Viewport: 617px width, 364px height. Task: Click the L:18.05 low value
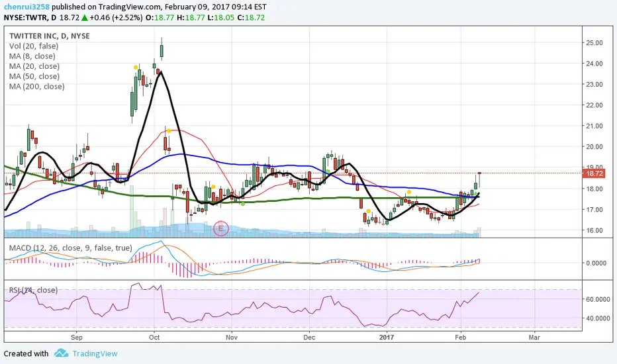click(x=221, y=18)
